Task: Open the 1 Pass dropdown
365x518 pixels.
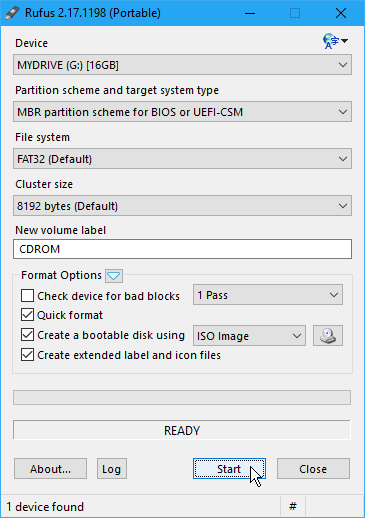Action: click(x=268, y=295)
